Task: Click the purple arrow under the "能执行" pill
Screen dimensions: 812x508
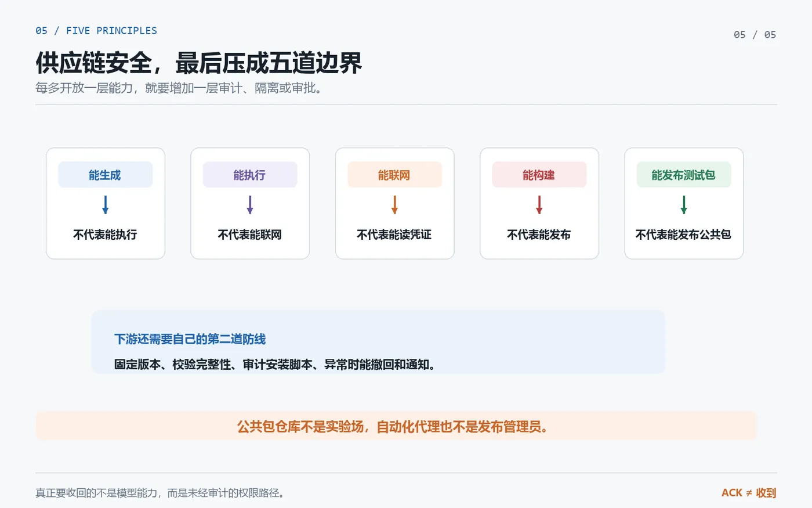Action: coord(250,204)
